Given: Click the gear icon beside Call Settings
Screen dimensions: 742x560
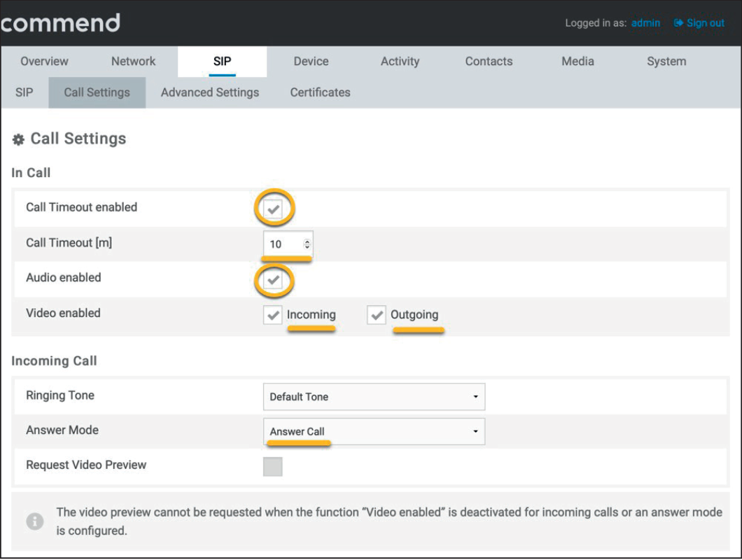Looking at the screenshot, I should click(17, 139).
